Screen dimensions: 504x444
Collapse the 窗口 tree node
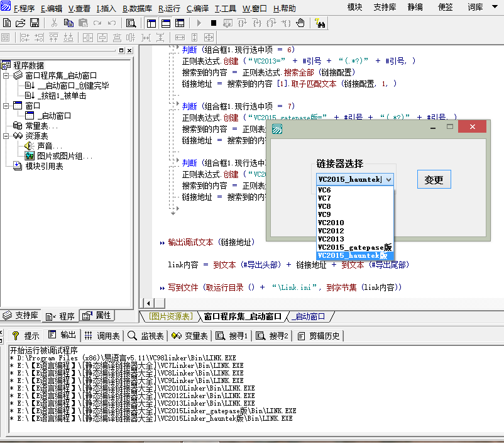[x=6, y=106]
